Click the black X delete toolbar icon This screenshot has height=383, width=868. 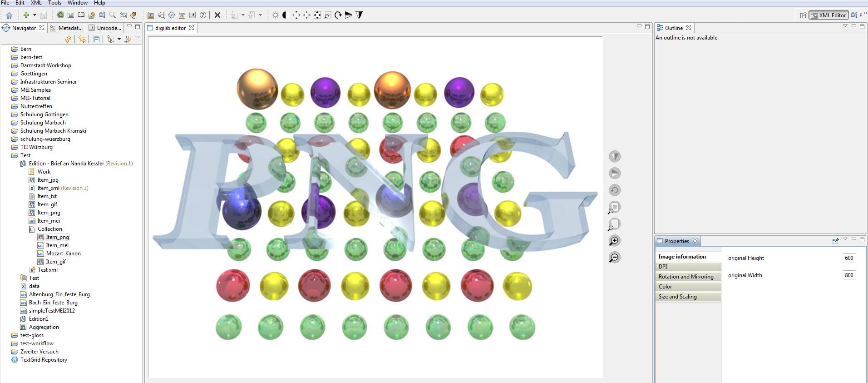click(x=217, y=15)
